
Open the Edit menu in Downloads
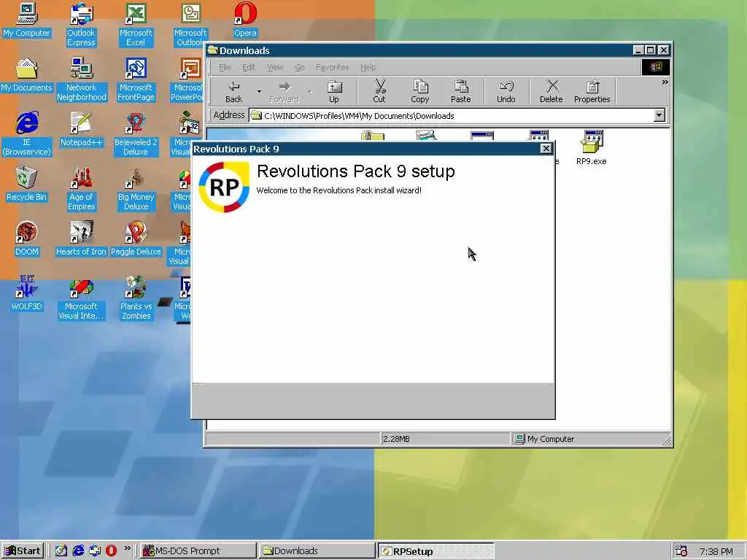point(248,67)
